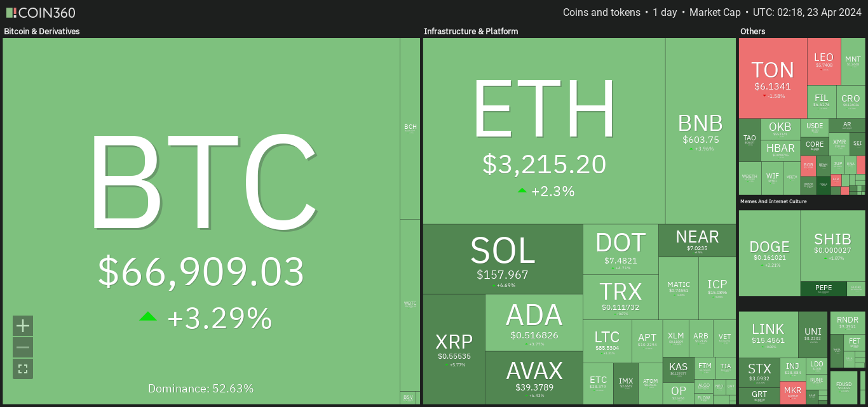Click the narrow BCH tile
The image size is (868, 407).
[x=410, y=128]
